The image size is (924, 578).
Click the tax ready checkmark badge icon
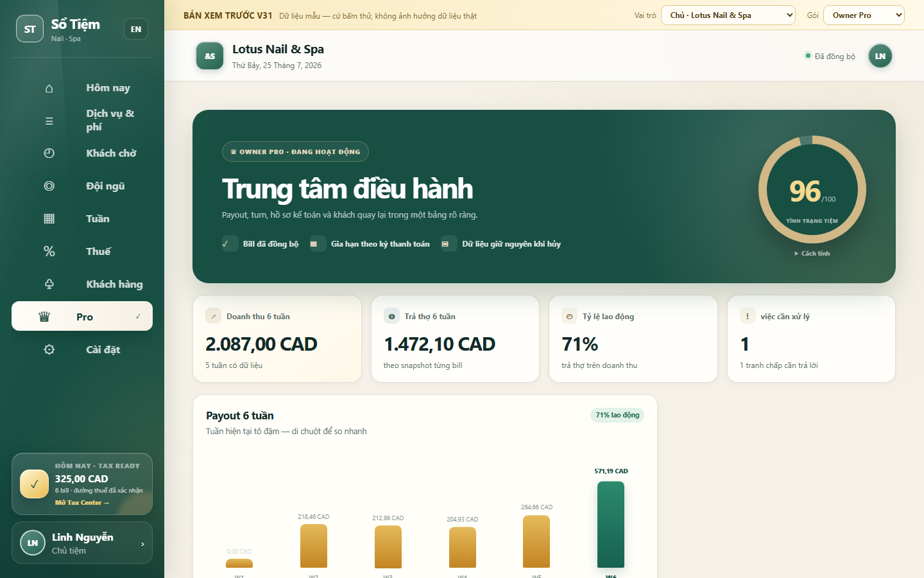pyautogui.click(x=34, y=484)
